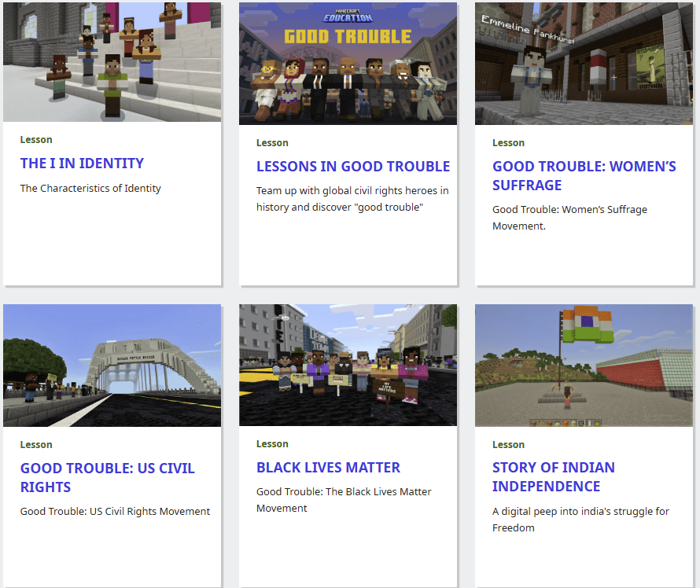Select 'A digital peep into india's struggle' text
Image resolution: width=700 pixels, height=588 pixels.
[580, 520]
